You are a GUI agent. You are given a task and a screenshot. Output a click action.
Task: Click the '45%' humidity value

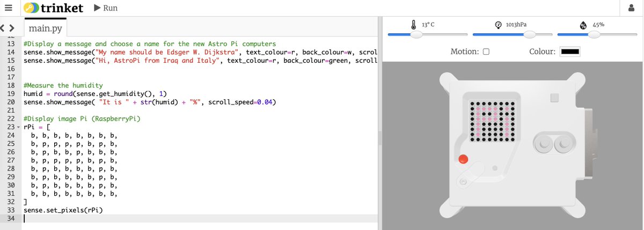598,25
